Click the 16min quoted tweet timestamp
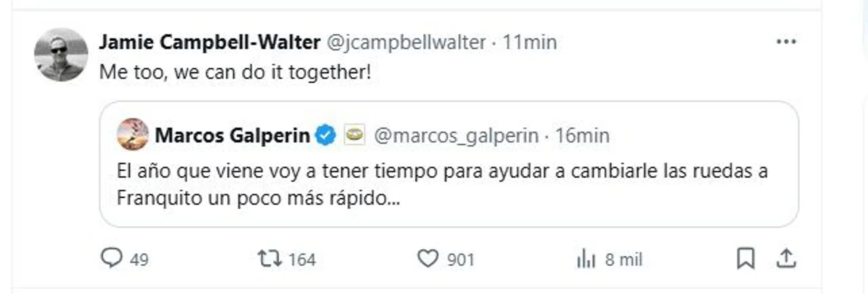Viewport: 868px width, 294px height. [x=582, y=135]
